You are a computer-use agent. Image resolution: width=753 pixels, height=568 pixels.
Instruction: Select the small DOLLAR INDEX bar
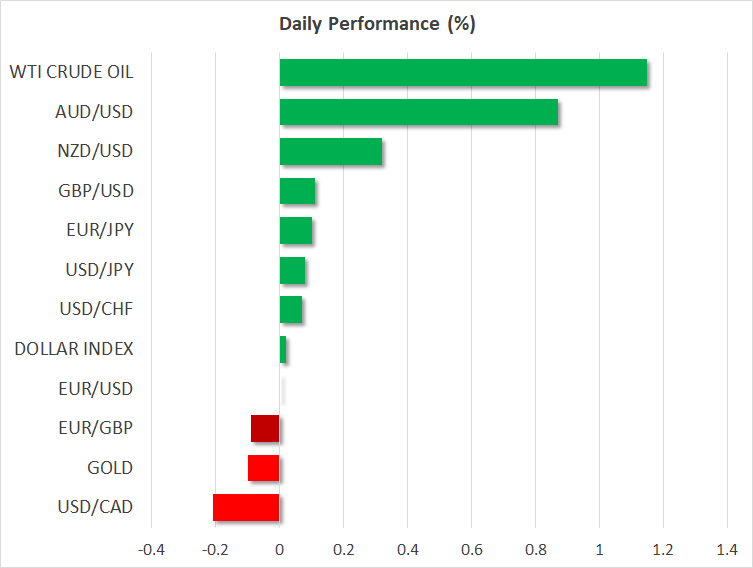pyautogui.click(x=283, y=349)
